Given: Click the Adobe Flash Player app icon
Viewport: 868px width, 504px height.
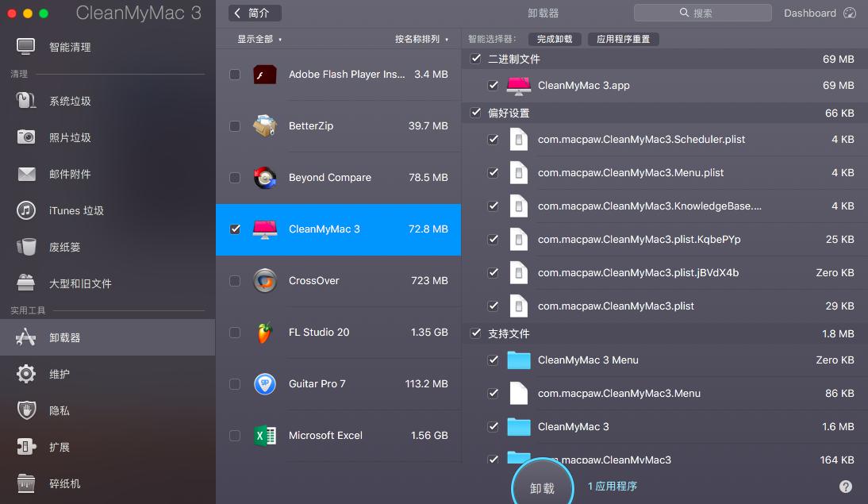Looking at the screenshot, I should (265, 75).
